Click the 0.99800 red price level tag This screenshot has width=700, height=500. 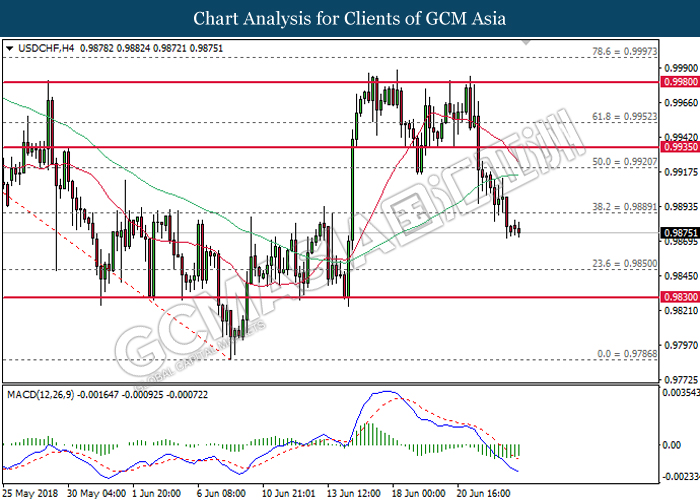679,82
